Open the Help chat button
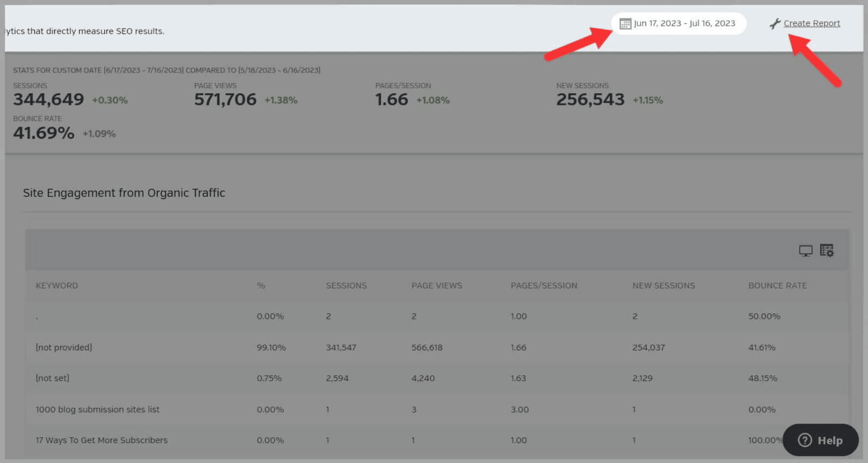The width and height of the screenshot is (868, 463). 820,440
